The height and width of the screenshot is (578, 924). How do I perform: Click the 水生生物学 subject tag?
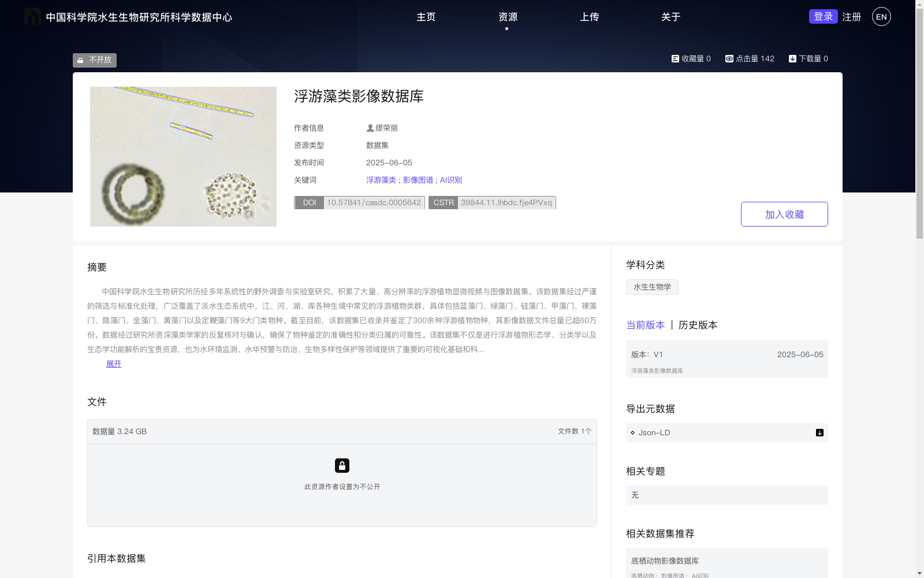[x=653, y=287]
